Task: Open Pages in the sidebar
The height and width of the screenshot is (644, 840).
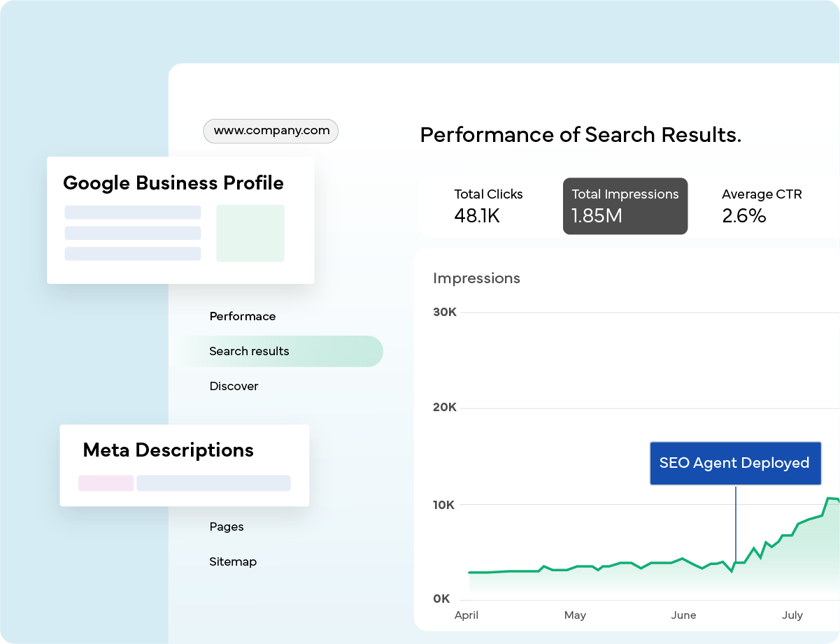Action: point(226,527)
